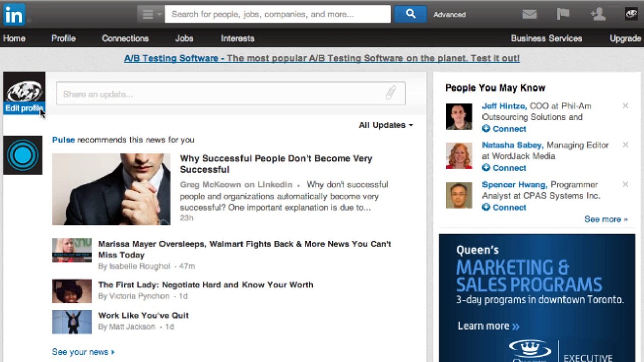Click Spencer Hwang's profile photo

coord(459,195)
